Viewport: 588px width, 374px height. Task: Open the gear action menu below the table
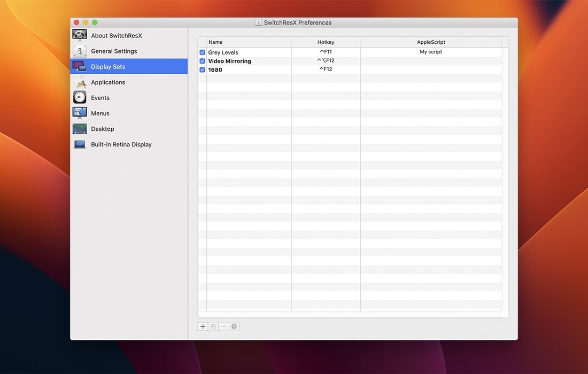pos(234,326)
